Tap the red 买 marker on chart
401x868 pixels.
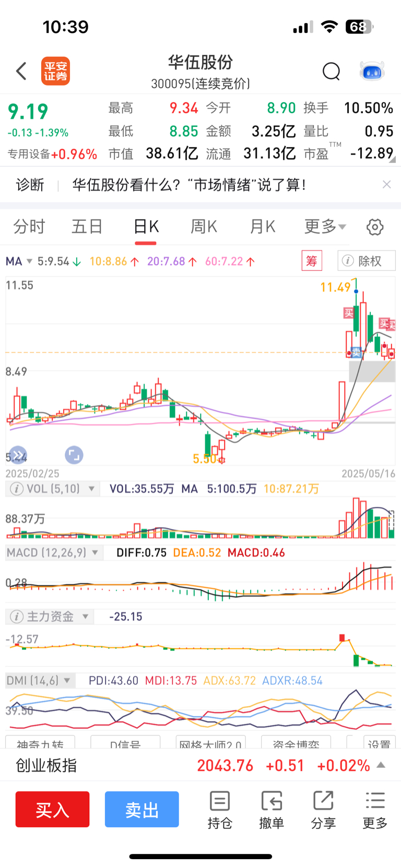pyautogui.click(x=348, y=313)
